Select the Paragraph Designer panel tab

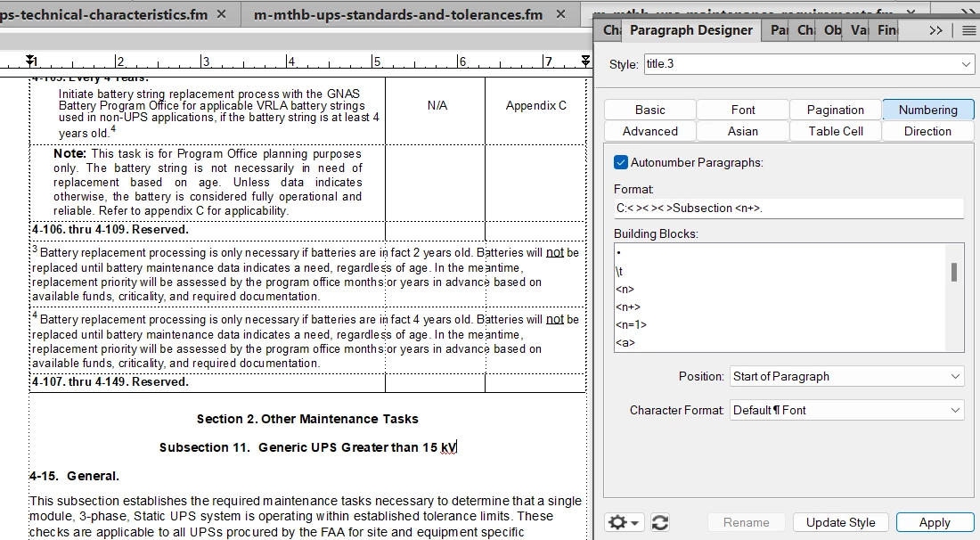pyautogui.click(x=691, y=30)
